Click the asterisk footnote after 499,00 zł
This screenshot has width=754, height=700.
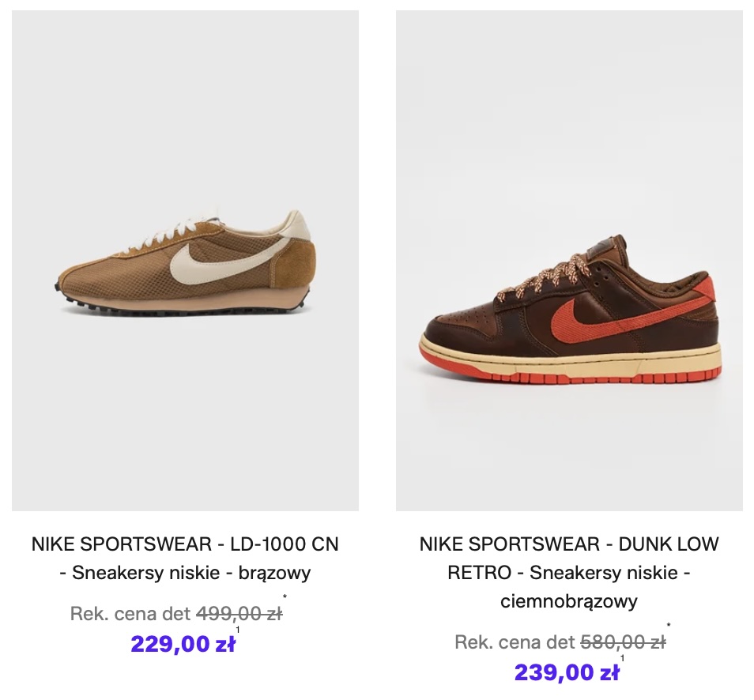285,598
